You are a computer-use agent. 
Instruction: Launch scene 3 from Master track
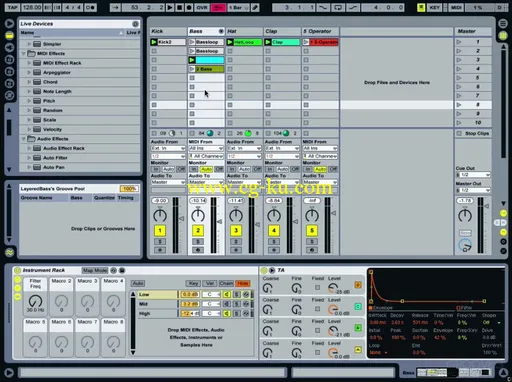[459, 60]
